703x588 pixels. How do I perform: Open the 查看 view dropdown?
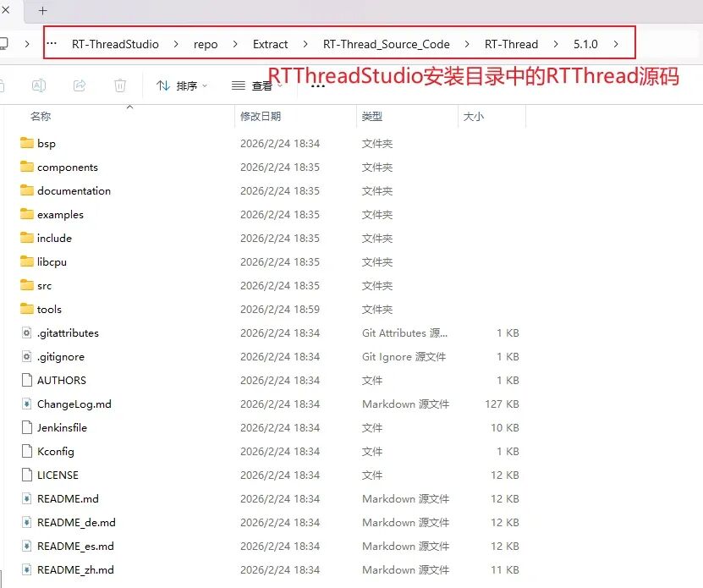(x=257, y=85)
